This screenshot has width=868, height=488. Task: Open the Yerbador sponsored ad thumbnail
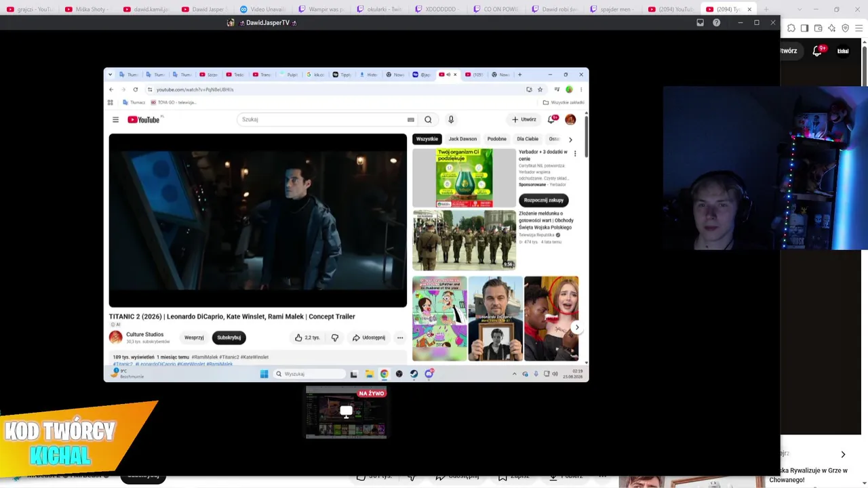point(464,178)
